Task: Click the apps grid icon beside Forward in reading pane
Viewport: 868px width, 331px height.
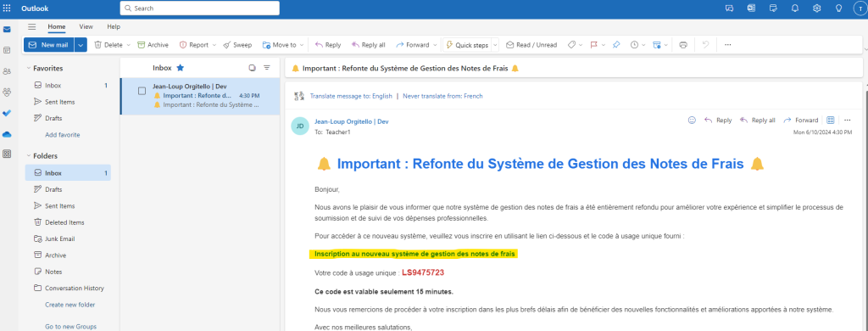Action: coord(831,120)
